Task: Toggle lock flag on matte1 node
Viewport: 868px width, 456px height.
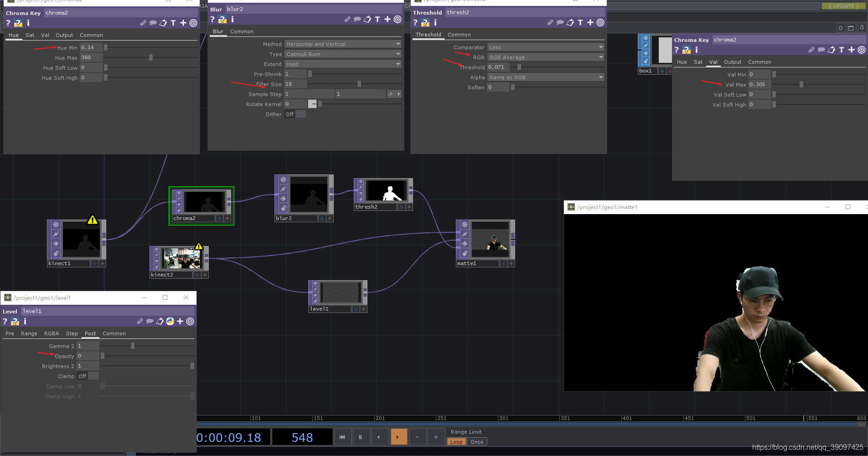Action: [x=465, y=253]
